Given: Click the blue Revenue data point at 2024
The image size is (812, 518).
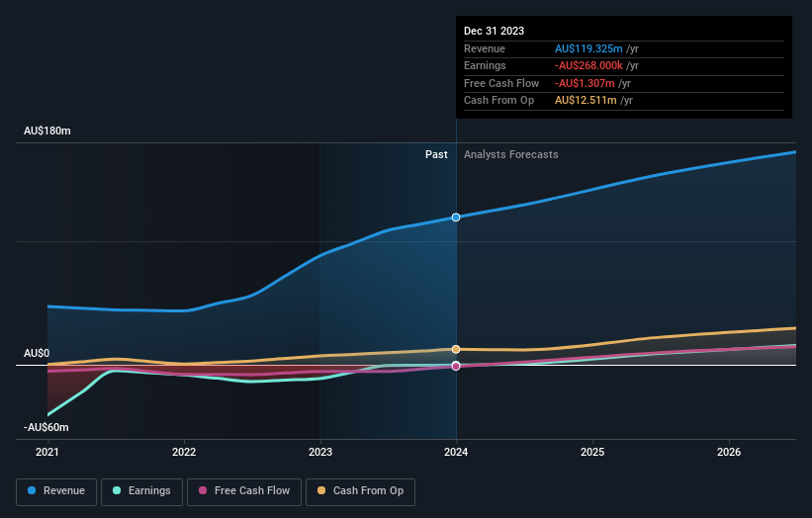Looking at the screenshot, I should (456, 217).
